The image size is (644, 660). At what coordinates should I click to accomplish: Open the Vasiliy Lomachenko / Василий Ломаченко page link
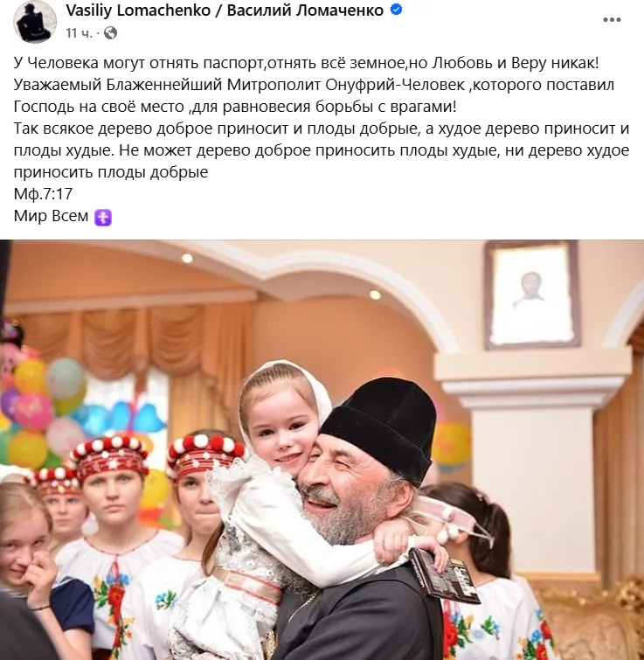(x=225, y=10)
